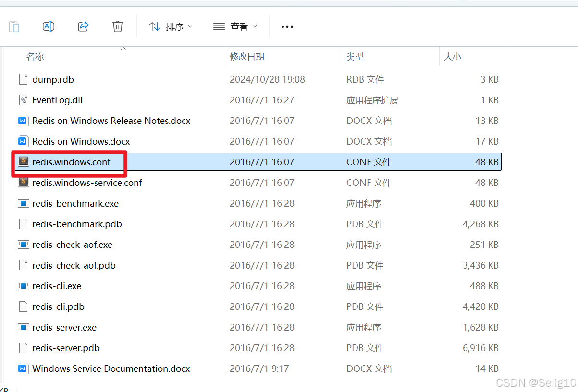Click the 400 KB size value
This screenshot has height=392, width=578.
484,203
